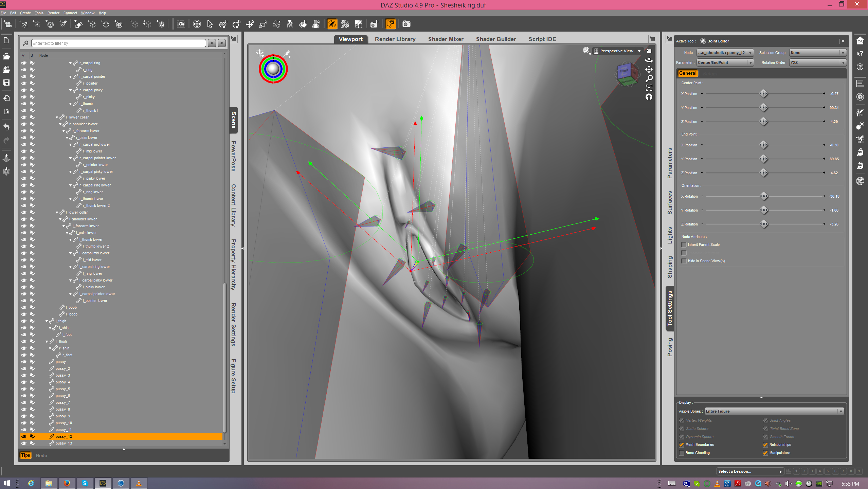Click the Tips button below scene list

click(25, 455)
